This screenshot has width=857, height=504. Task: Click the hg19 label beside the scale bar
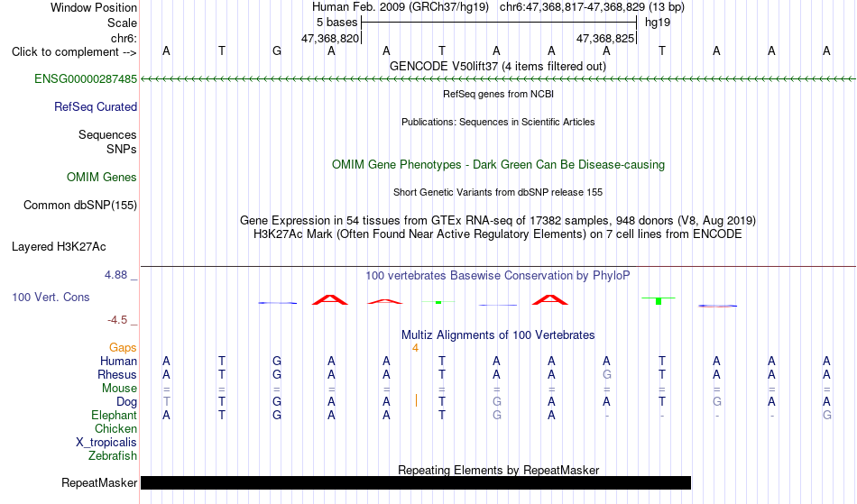pyautogui.click(x=658, y=23)
